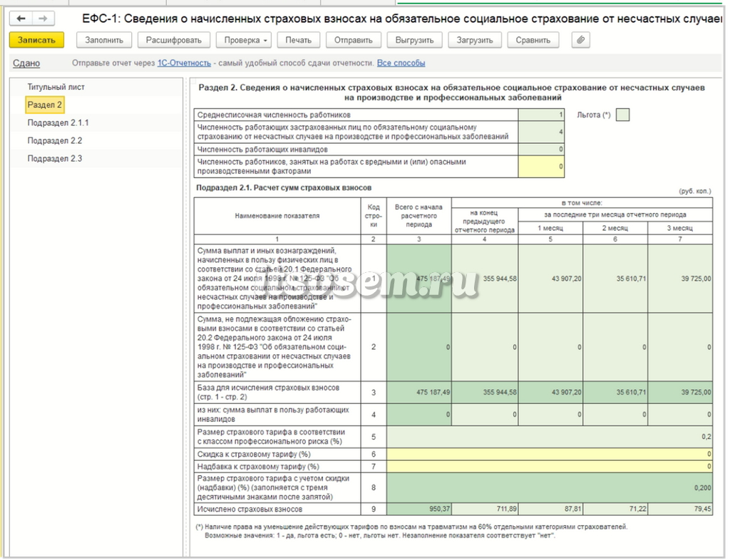Export report via Выгрузить button
Viewport: 730px width, 560px height.
pos(415,40)
